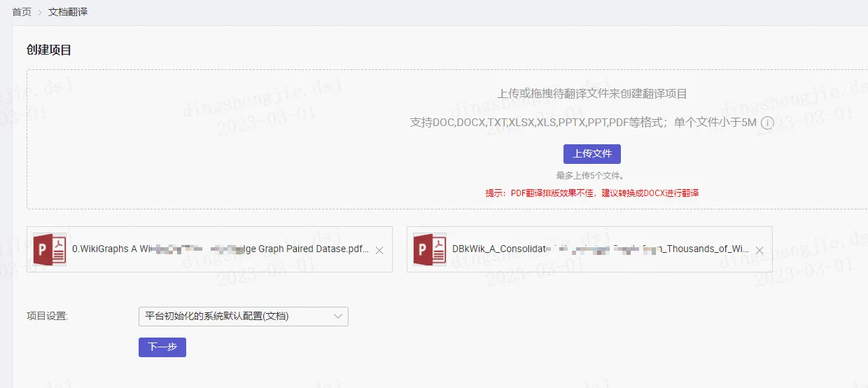Click the 上传或拖拽待翻译文件 instruction text

(x=592, y=94)
